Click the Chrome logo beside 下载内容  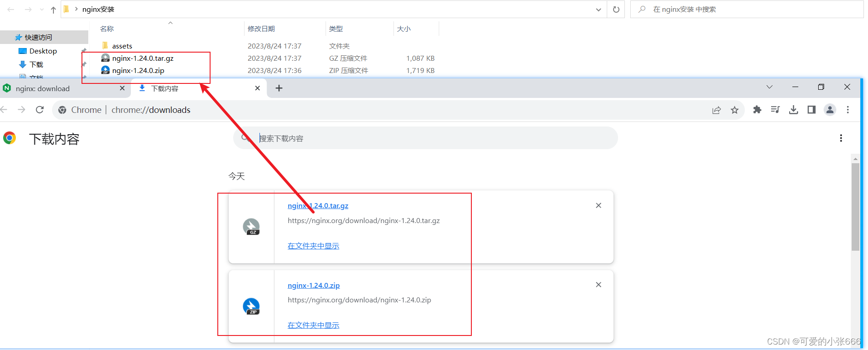tap(10, 138)
